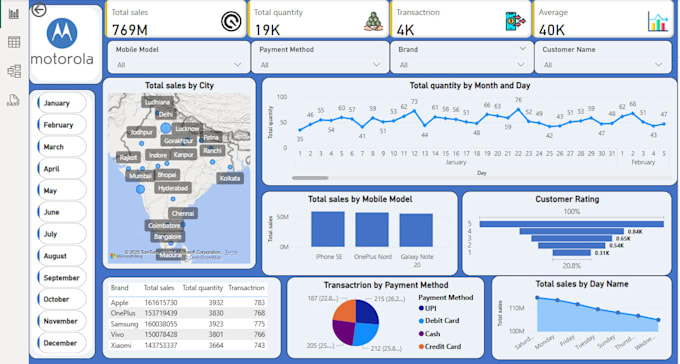This screenshot has width=680, height=364.
Task: Collapse the Brand slicer header chevron
Action: tap(523, 49)
